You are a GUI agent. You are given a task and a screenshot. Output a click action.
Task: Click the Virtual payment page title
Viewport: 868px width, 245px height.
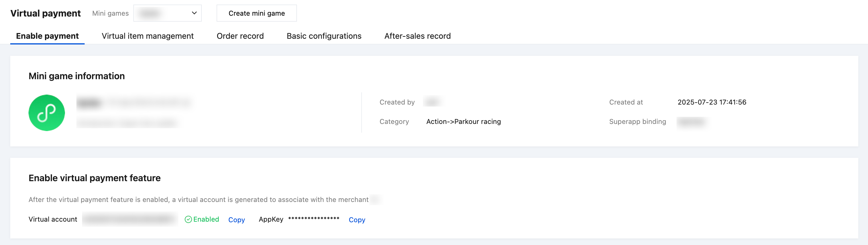click(46, 13)
